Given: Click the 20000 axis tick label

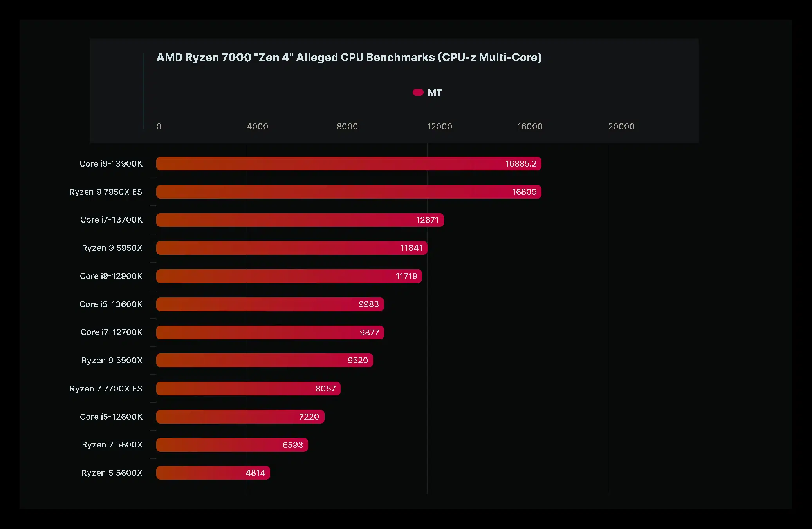Looking at the screenshot, I should (621, 127).
